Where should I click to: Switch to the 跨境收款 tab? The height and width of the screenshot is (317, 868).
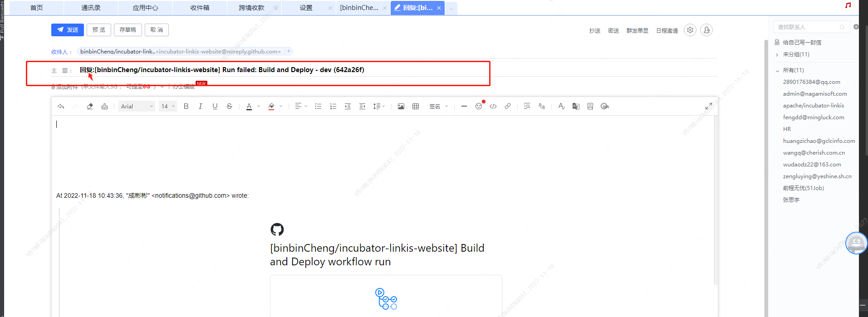(x=252, y=8)
